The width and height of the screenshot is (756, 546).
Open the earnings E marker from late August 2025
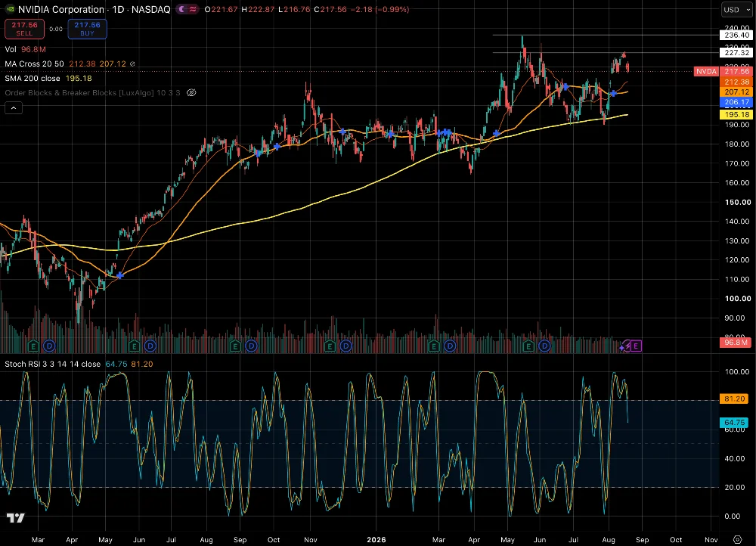point(235,346)
